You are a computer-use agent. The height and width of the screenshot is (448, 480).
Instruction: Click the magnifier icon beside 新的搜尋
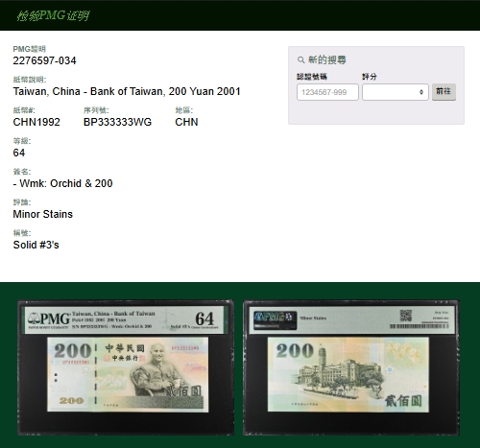click(x=300, y=60)
